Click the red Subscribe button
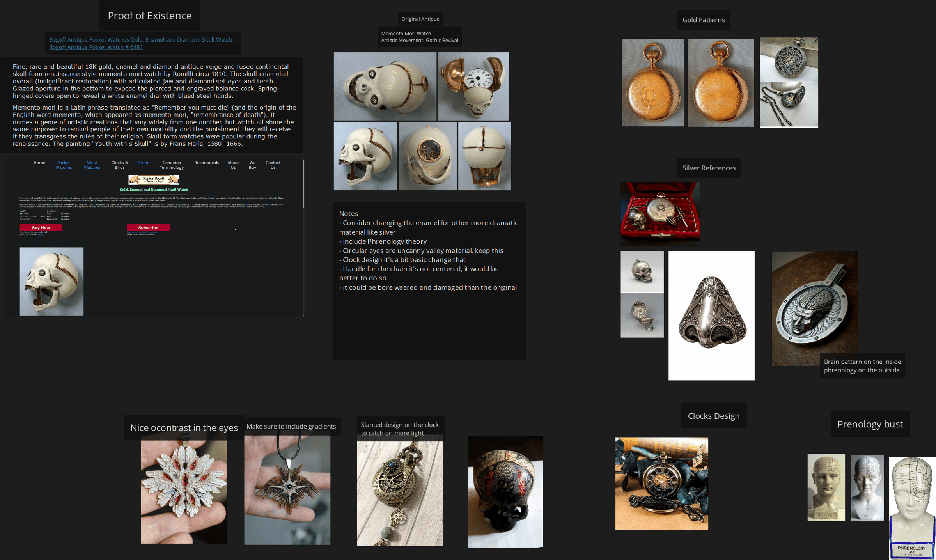Screen dimensions: 936x560 (148, 227)
